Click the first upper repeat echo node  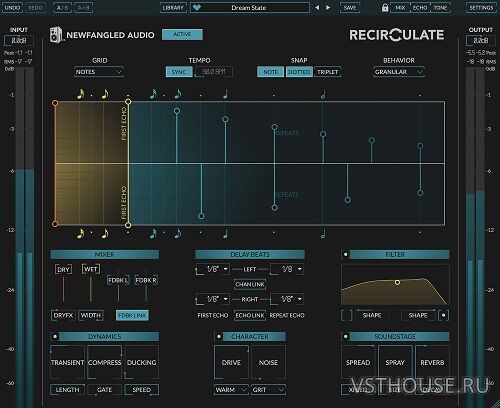[x=177, y=111]
